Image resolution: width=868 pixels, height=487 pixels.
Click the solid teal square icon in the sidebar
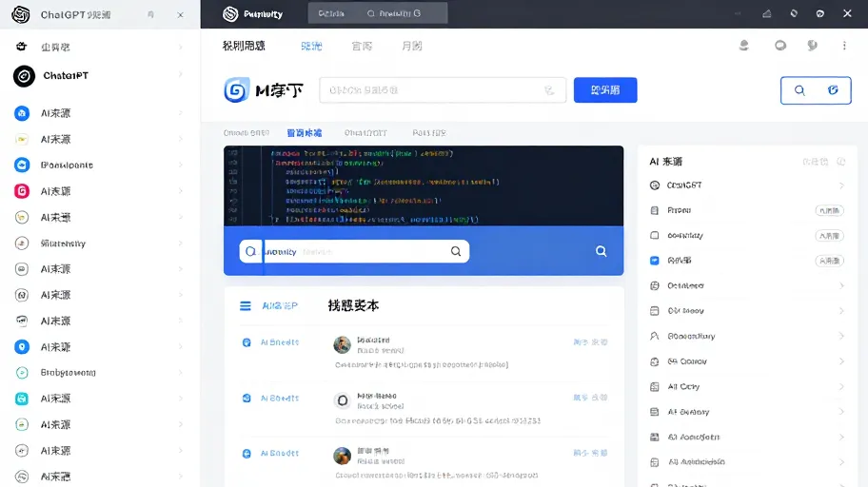(x=22, y=399)
